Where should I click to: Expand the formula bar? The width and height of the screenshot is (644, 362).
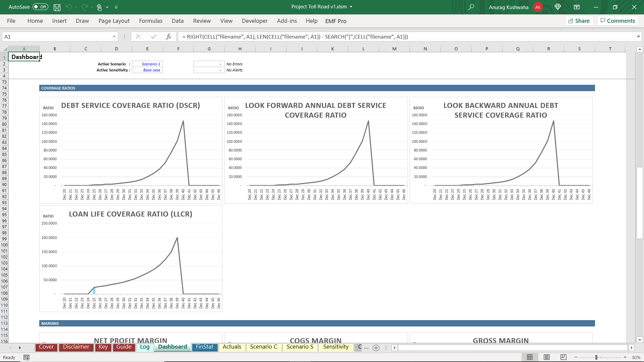click(638, 37)
